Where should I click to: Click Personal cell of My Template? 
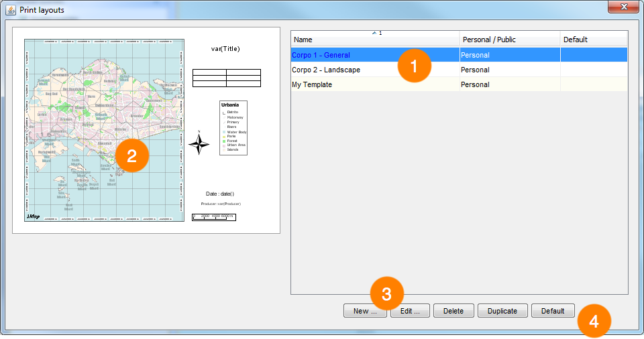[x=510, y=84]
